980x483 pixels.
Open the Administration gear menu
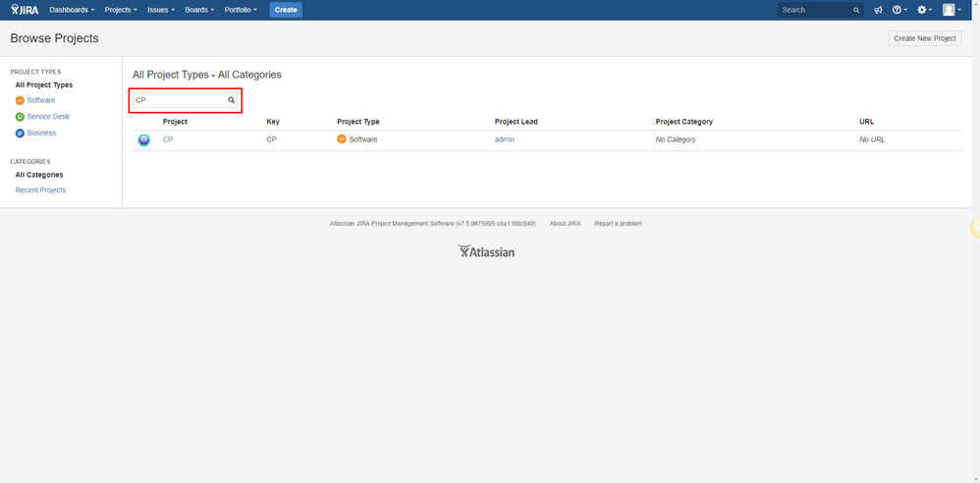(924, 10)
